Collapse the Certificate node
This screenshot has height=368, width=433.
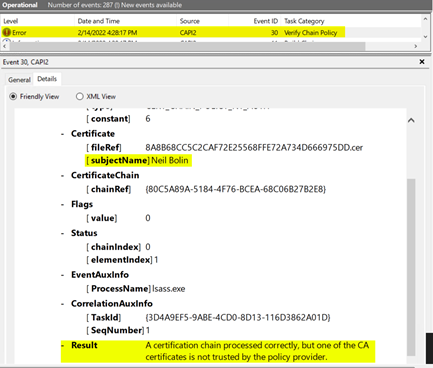click(63, 134)
